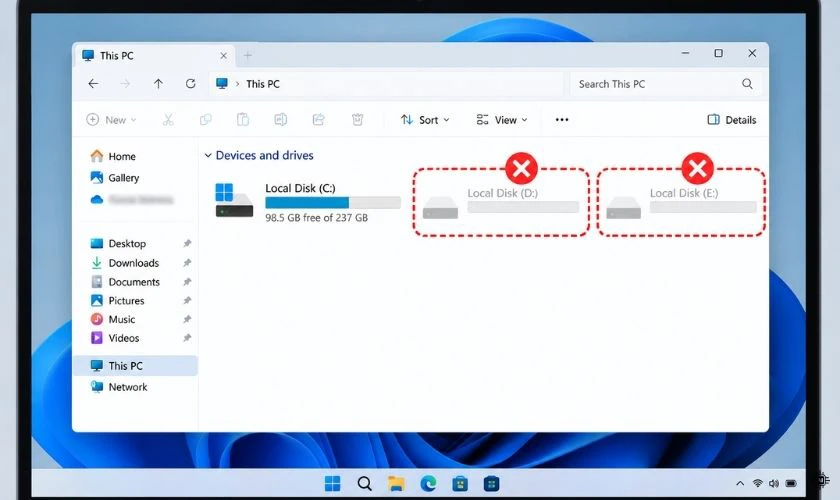The width and height of the screenshot is (840, 500).
Task: Click the address bar computer icon
Action: [x=222, y=83]
